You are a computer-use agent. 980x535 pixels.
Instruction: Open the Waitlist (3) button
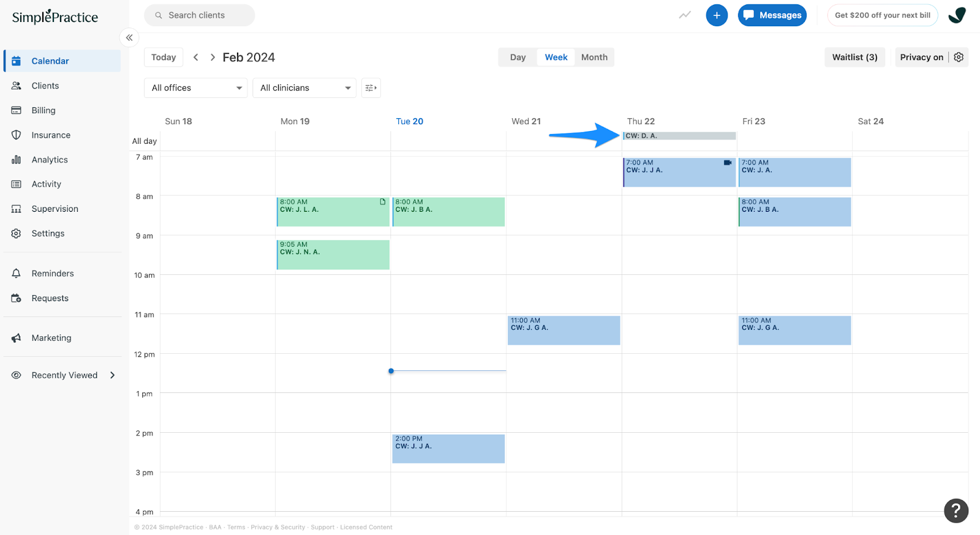(x=854, y=58)
